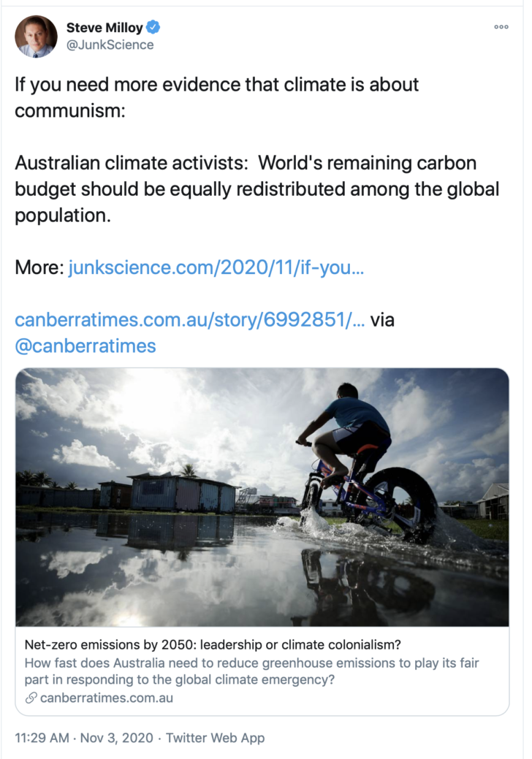Viewport: 532px width, 759px height.
Task: Open the tweet's three-dot more options menu
Action: (501, 27)
